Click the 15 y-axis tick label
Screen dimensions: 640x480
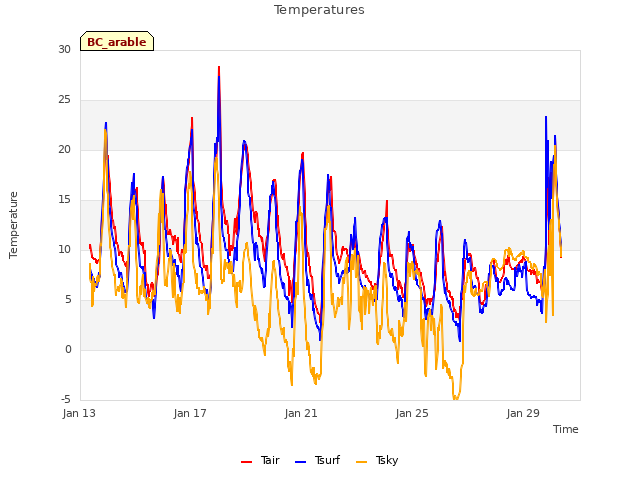click(x=64, y=200)
